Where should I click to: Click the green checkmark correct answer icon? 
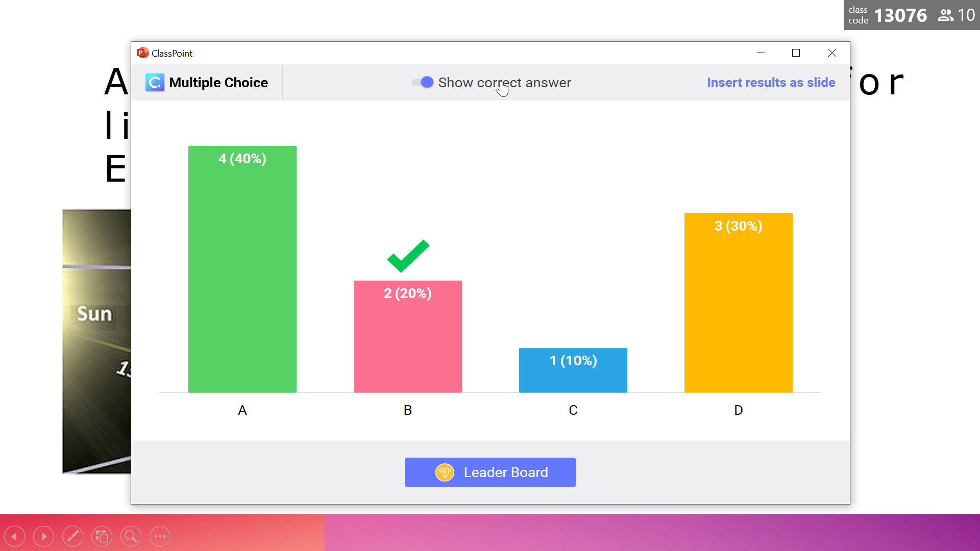(407, 257)
